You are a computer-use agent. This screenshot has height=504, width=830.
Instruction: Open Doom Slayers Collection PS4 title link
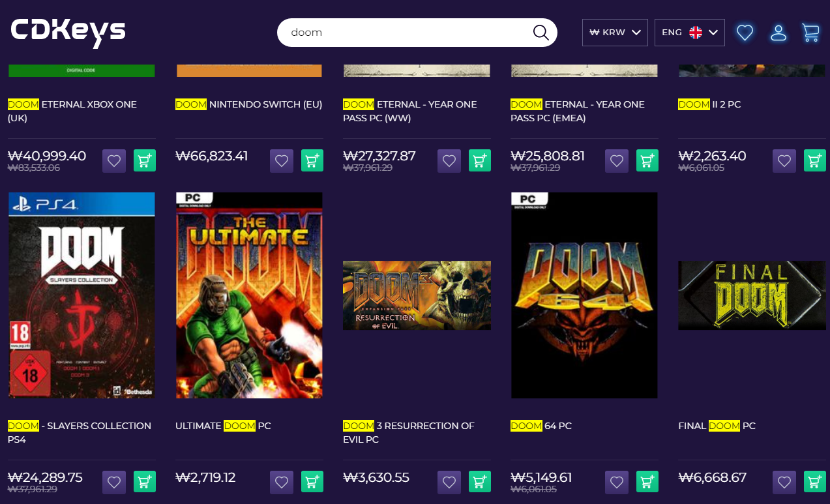(x=80, y=433)
